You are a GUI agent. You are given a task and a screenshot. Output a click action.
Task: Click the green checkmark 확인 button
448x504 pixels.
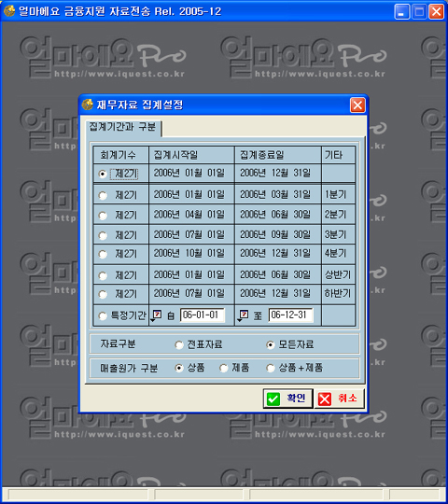(x=287, y=399)
